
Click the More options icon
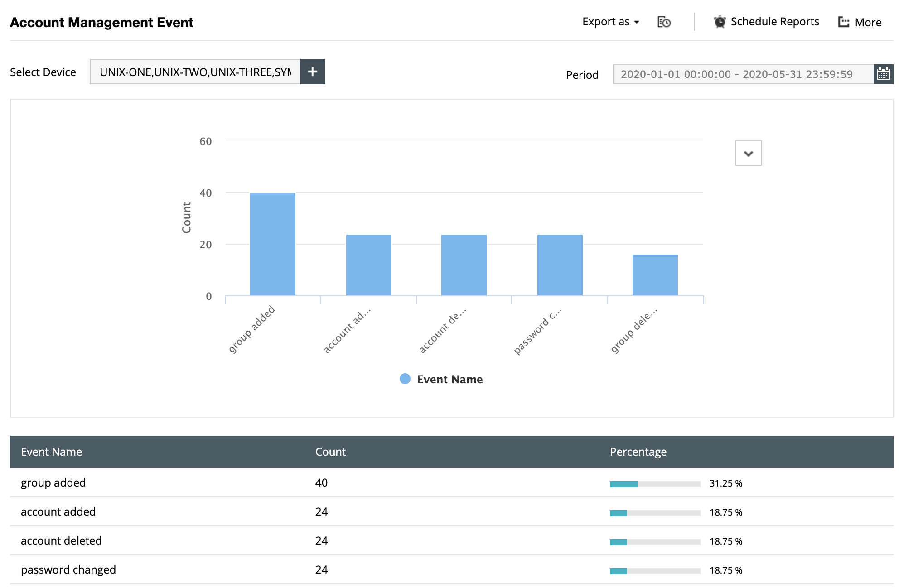pos(843,22)
